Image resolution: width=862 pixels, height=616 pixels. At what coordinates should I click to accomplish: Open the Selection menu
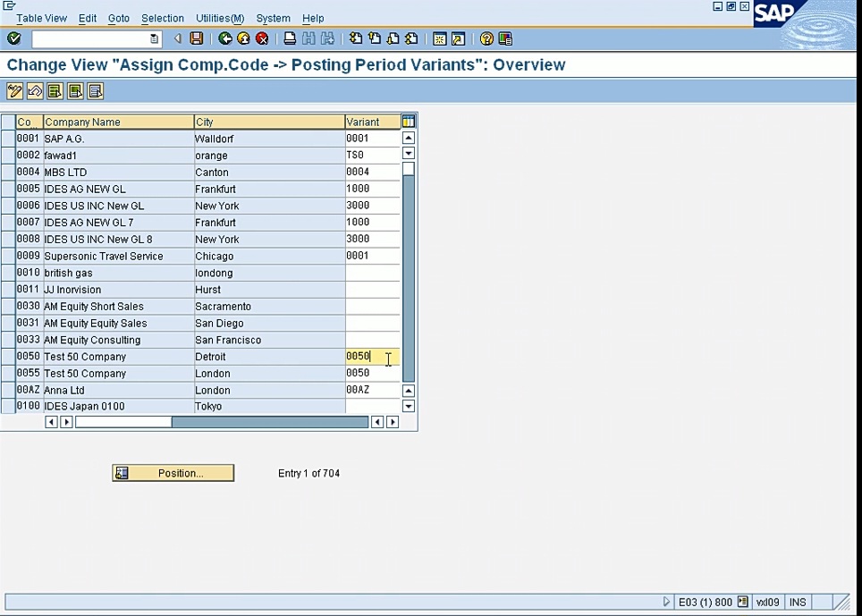click(163, 18)
